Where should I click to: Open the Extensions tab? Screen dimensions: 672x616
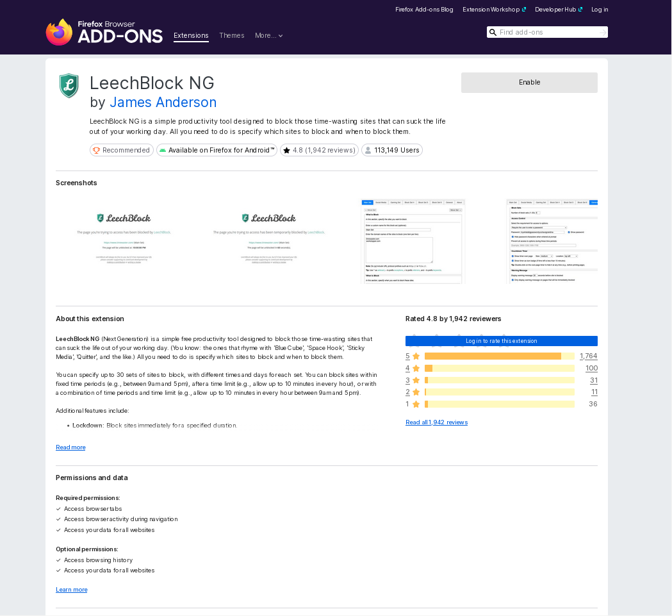pos(191,36)
